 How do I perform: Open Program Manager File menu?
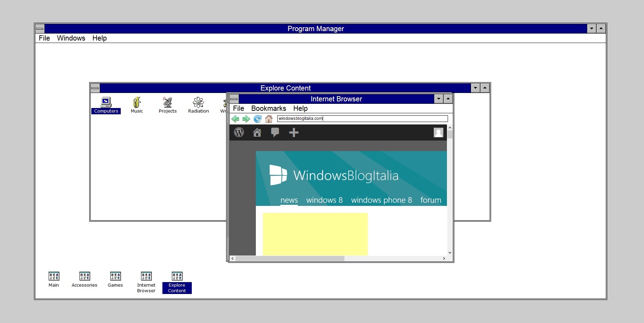click(x=44, y=38)
